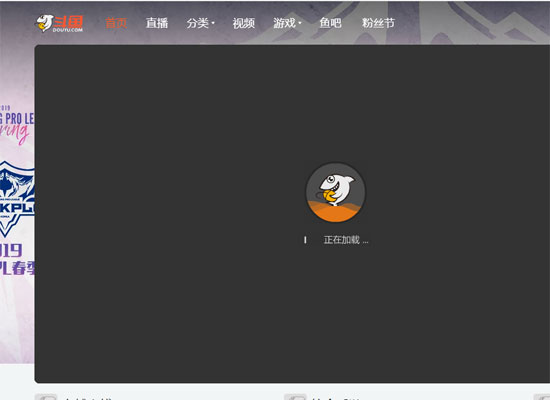This screenshot has height=400, width=550.
Task: Click the 正在加载 loading text
Action: click(x=346, y=240)
